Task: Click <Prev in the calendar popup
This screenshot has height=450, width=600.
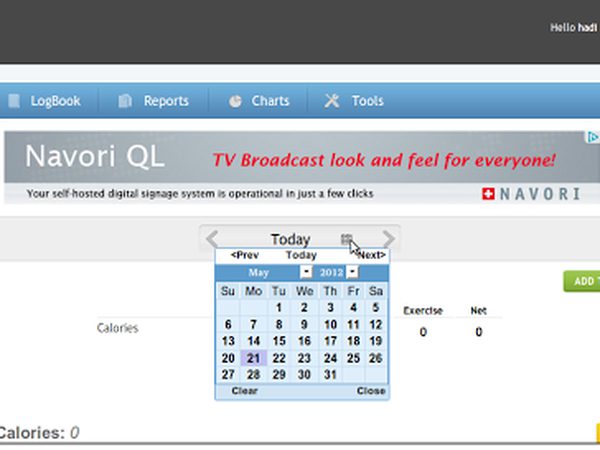Action: pos(245,255)
